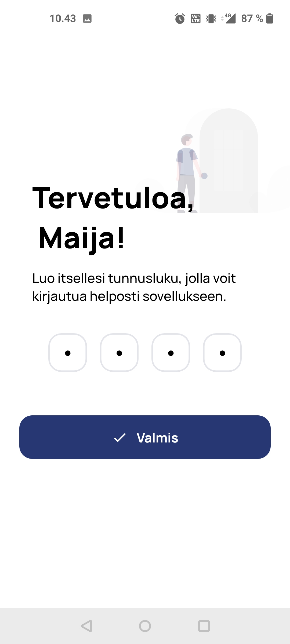Screen dimensions: 290x644
Task: Tap the 10.43 clock time
Action: (63, 19)
